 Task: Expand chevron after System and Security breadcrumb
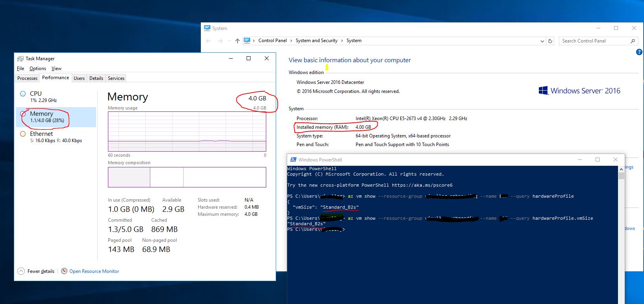pos(342,41)
